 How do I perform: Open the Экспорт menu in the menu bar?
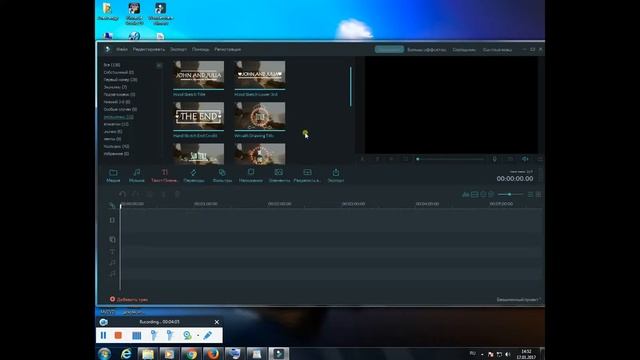tap(178, 49)
